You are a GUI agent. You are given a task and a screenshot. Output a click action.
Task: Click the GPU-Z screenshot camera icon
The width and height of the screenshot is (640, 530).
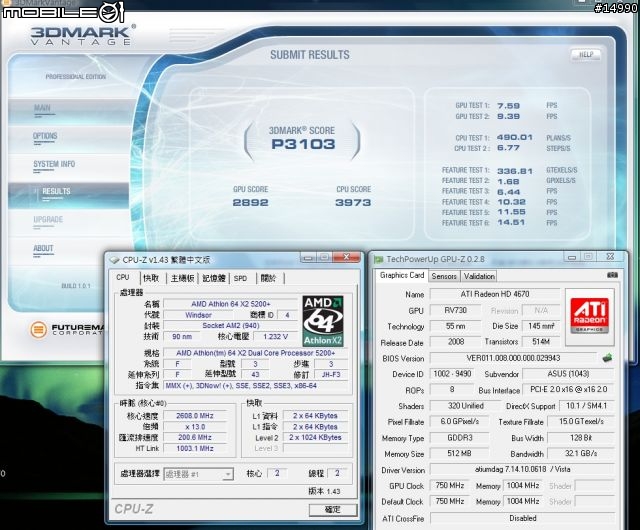[612, 276]
